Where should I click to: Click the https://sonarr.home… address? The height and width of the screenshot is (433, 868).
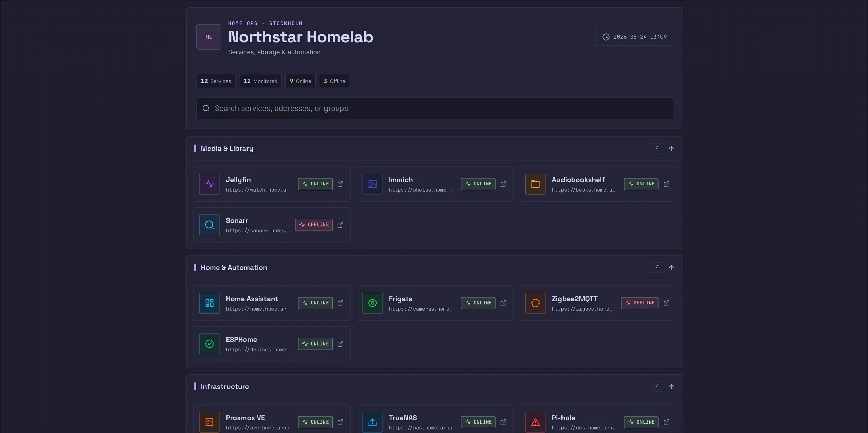click(x=256, y=231)
